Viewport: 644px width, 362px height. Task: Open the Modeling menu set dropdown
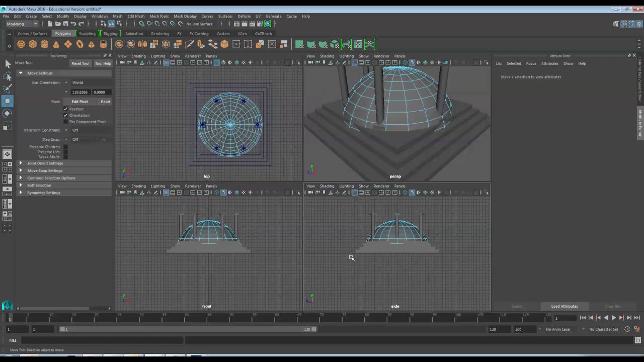coord(22,24)
